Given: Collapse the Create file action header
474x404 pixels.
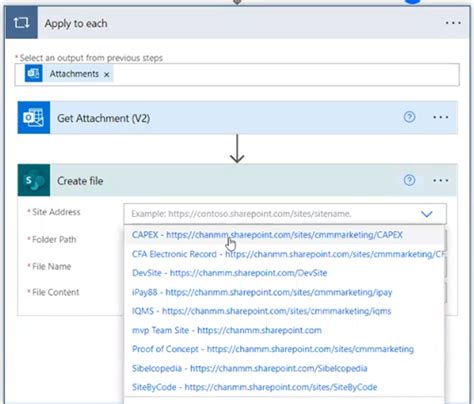Looking at the screenshot, I should (x=237, y=180).
